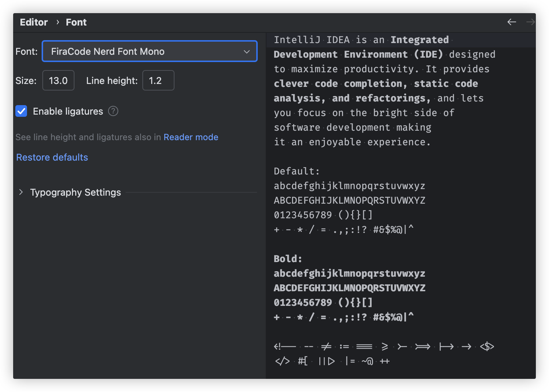Click the Restore defaults link

(52, 157)
